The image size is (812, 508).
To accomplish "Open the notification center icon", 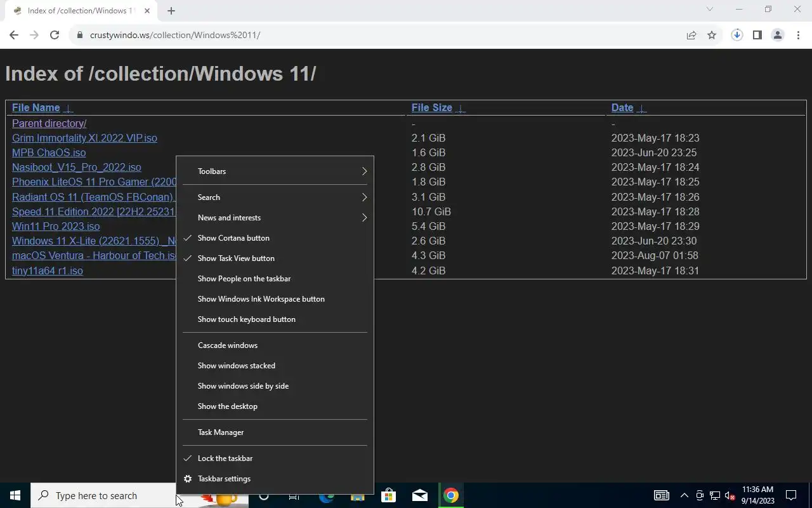I will tap(791, 495).
